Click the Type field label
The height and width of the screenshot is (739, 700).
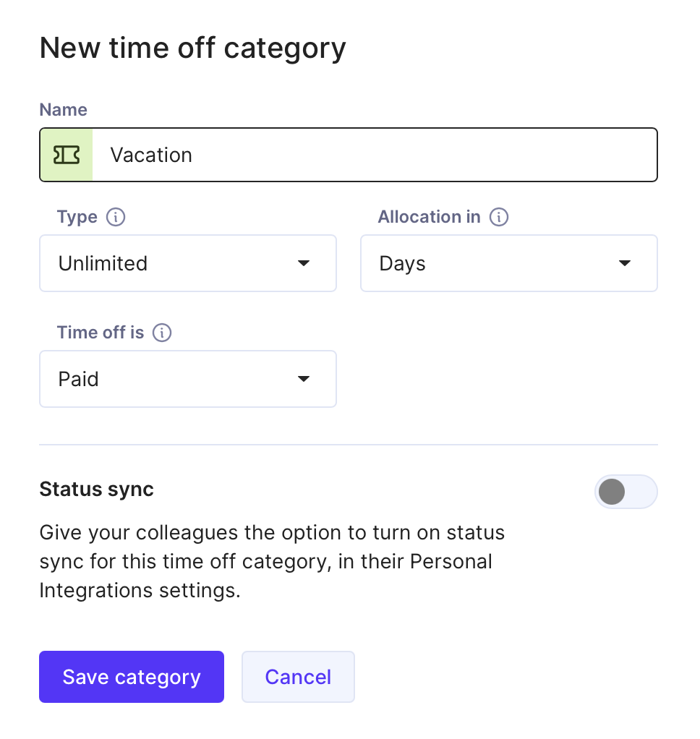(x=77, y=217)
